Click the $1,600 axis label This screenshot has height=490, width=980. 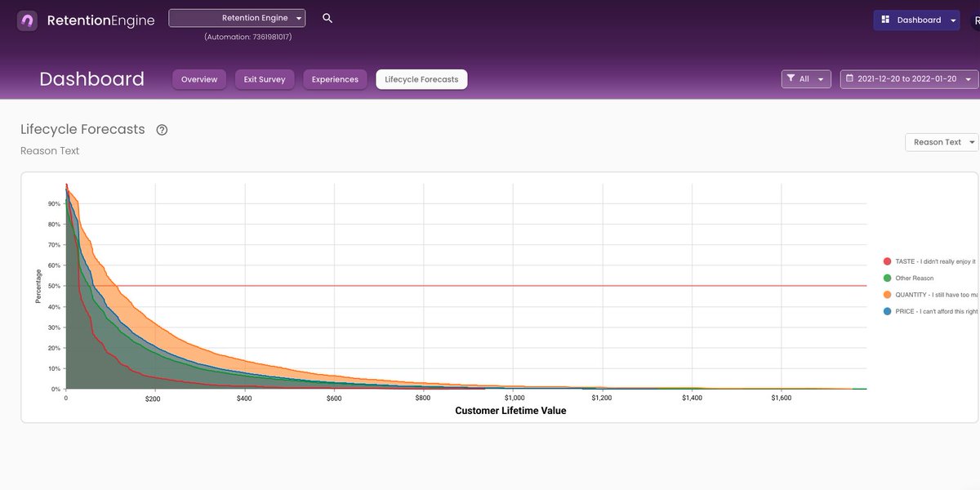(x=780, y=399)
